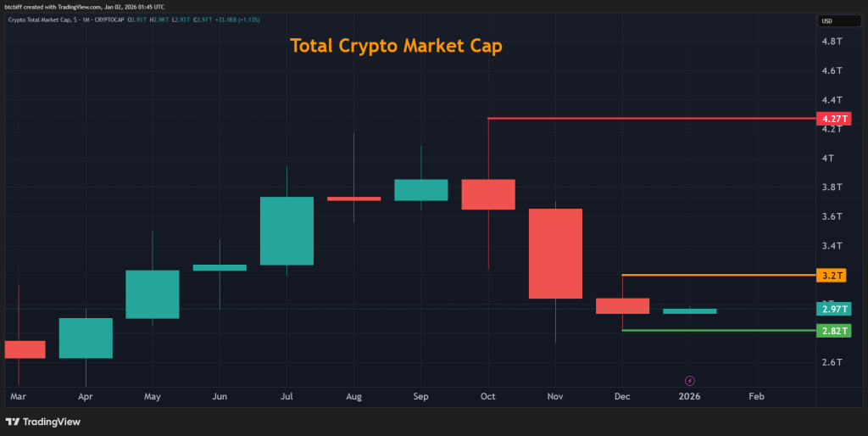Select the red October candle
Viewport: 868px width, 436px height.
pyautogui.click(x=488, y=194)
